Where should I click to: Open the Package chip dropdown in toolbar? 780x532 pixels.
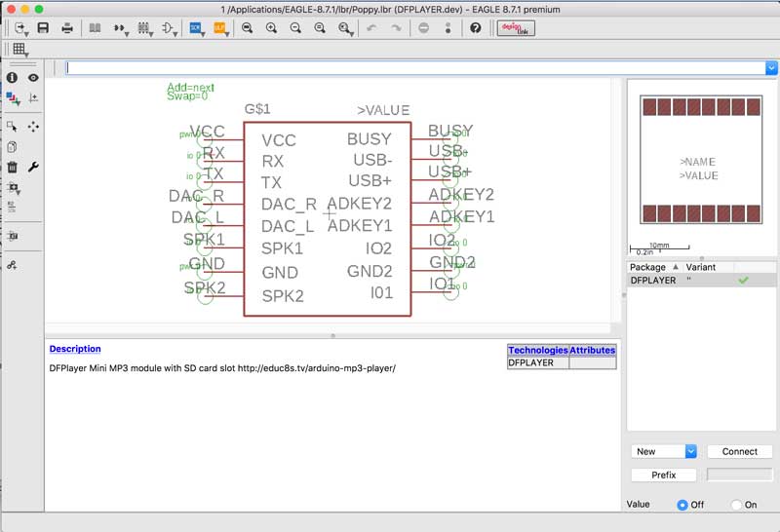pos(145,29)
